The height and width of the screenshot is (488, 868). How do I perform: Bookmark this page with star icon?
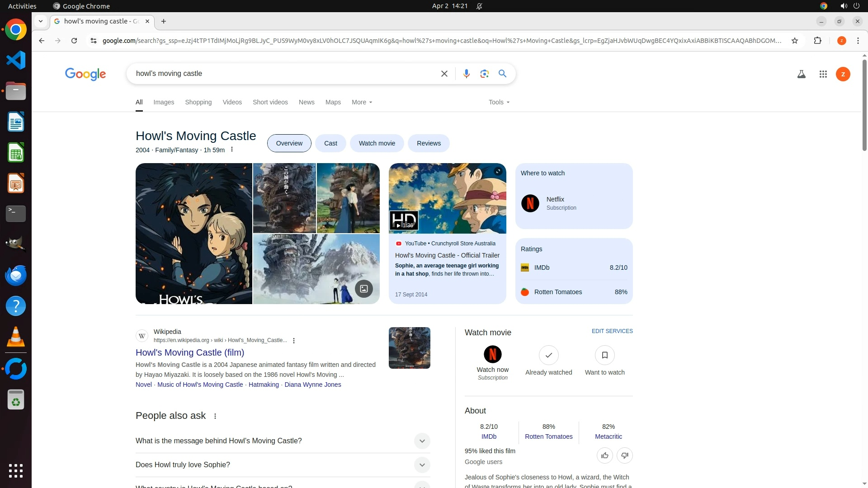point(795,41)
